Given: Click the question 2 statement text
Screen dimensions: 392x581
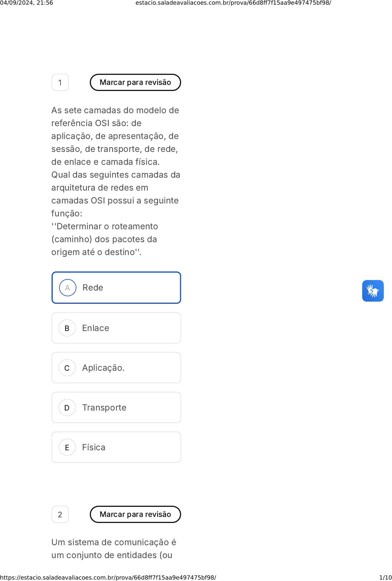Looking at the screenshot, I should [114, 549].
